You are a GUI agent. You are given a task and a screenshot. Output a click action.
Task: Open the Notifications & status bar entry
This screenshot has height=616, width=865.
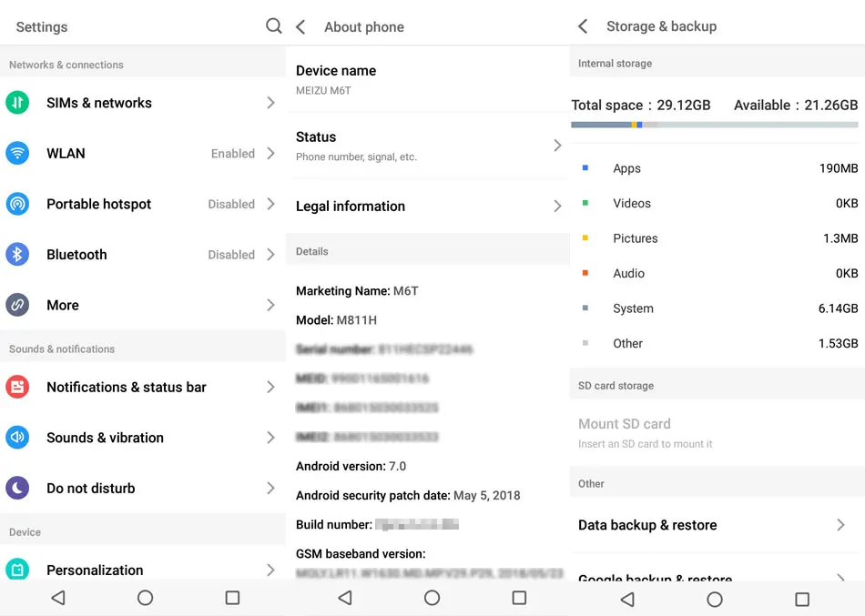tap(143, 387)
